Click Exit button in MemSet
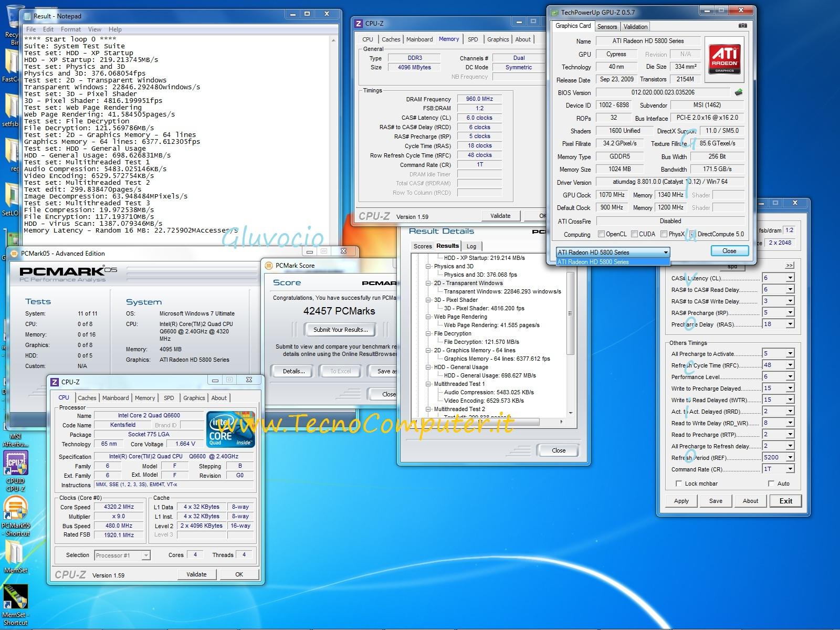Viewport: 840px width, 630px height. [x=786, y=501]
